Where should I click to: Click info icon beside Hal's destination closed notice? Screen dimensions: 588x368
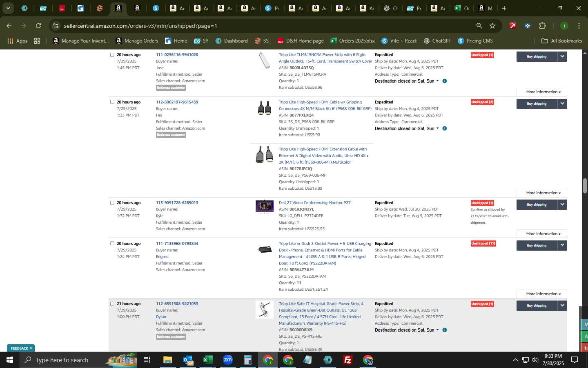click(x=445, y=128)
